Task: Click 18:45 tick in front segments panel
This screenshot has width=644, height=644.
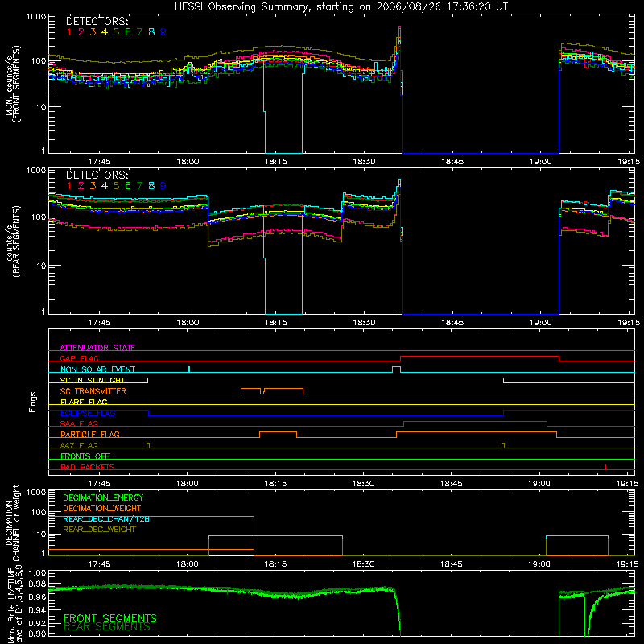Action: (452, 162)
